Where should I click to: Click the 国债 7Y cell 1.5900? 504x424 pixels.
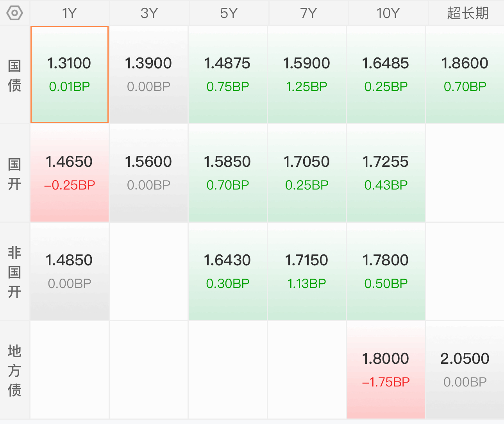(307, 75)
